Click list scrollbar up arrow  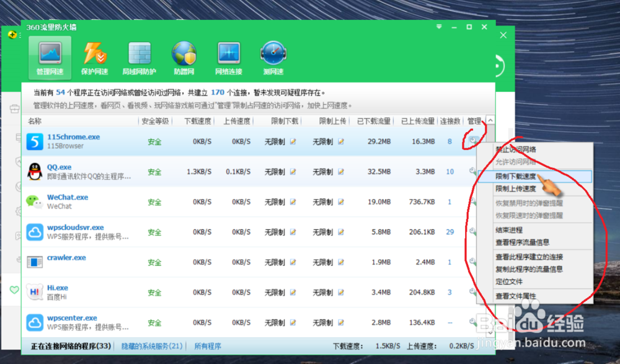tap(490, 120)
